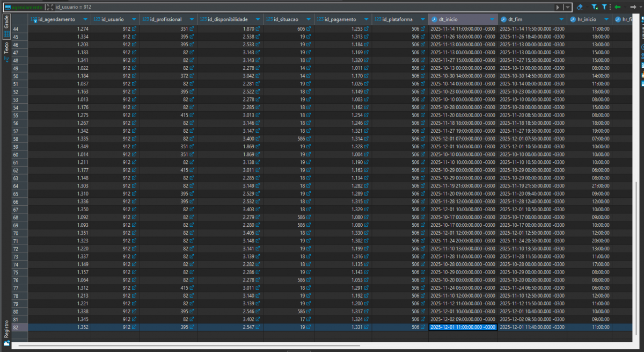Click the green back navigation arrow

pyautogui.click(x=618, y=7)
